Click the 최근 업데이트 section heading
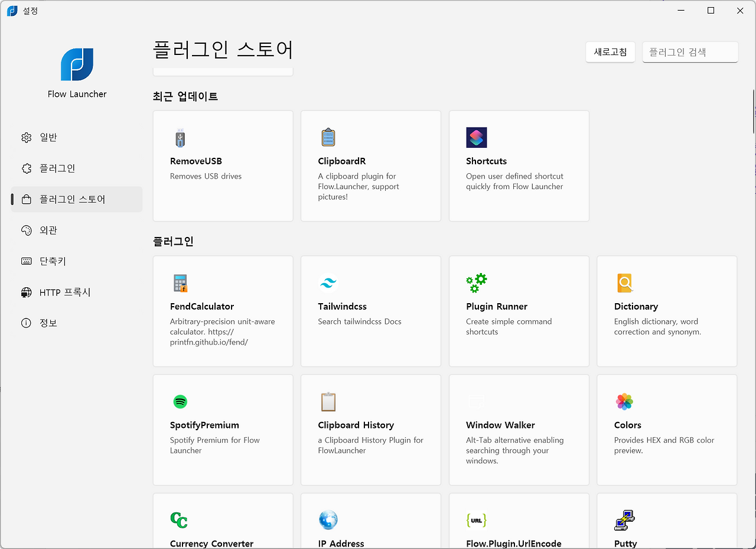 (x=185, y=96)
